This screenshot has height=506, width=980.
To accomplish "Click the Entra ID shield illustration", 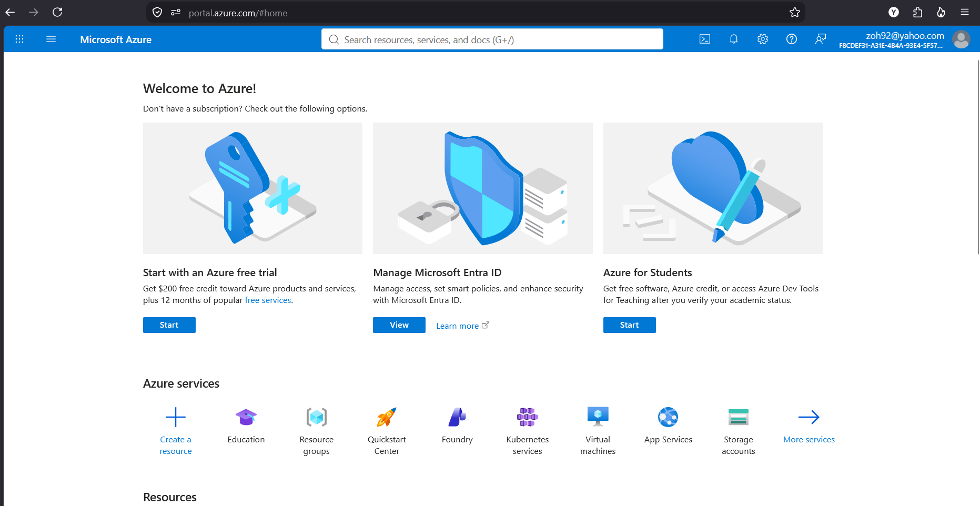I will tap(483, 188).
